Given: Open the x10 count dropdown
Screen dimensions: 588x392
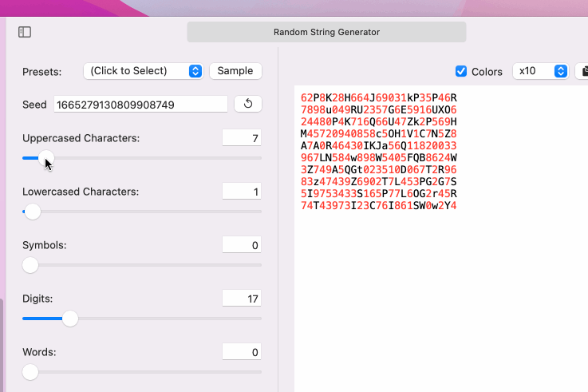Looking at the screenshot, I should pyautogui.click(x=540, y=71).
